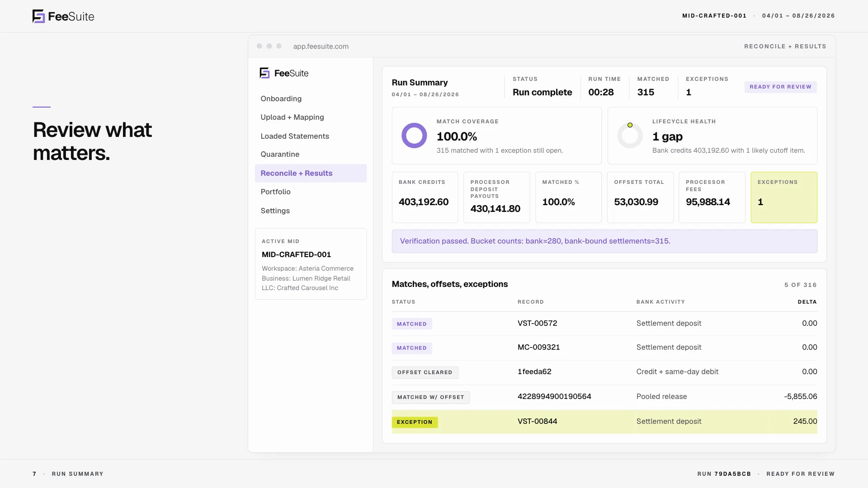Select exception record VST-00844
This screenshot has height=488, width=868.
(x=537, y=421)
